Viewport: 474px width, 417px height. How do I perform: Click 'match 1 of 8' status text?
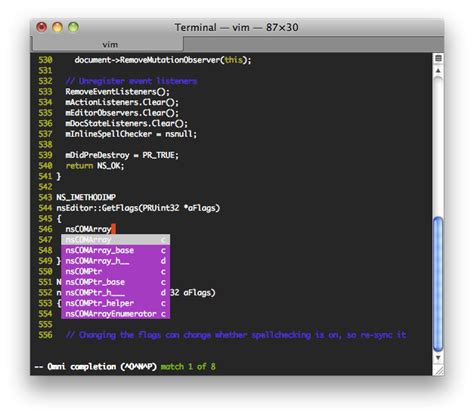pos(188,367)
